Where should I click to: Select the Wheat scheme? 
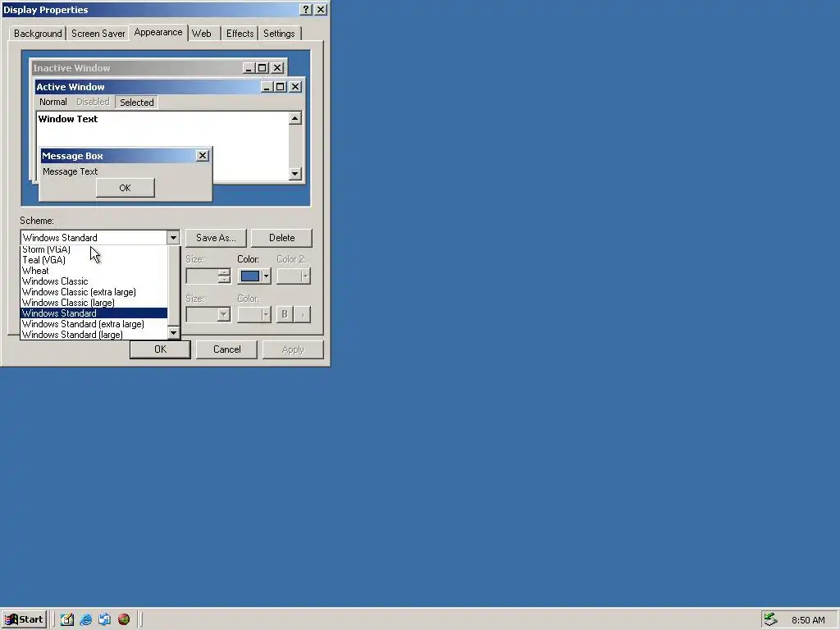94,271
